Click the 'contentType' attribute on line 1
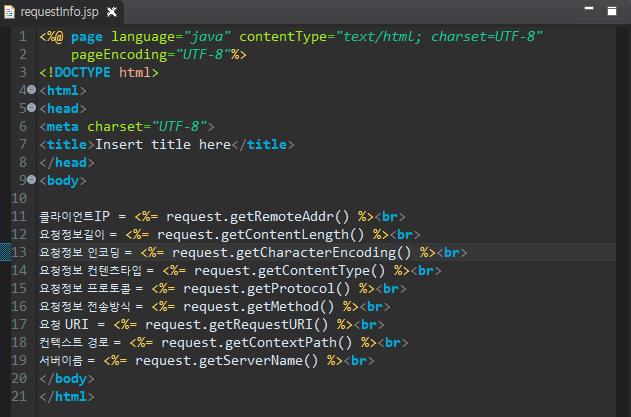Image resolution: width=631 pixels, height=417 pixels. tap(283, 37)
